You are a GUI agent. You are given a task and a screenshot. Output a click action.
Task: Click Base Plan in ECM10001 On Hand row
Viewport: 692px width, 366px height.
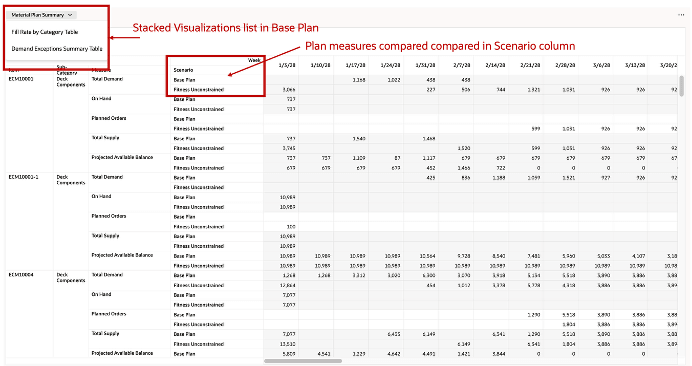(184, 99)
